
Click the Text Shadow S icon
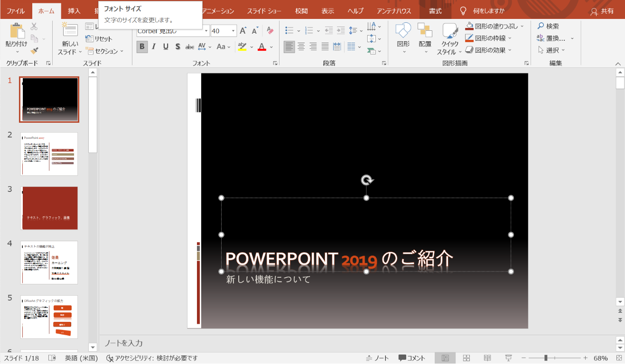click(177, 46)
